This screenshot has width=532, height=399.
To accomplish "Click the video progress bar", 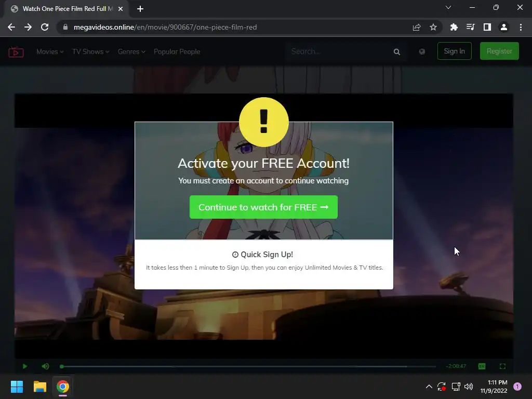I will tap(248, 366).
